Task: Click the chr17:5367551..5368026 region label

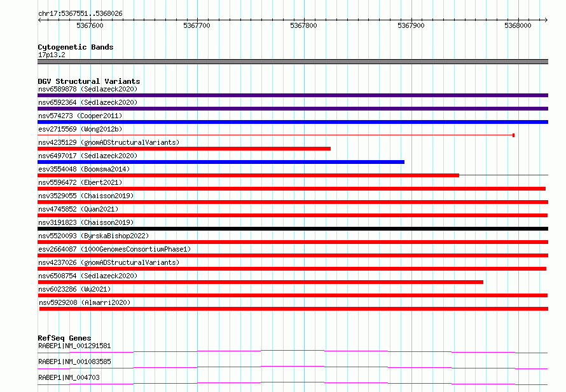Action: [x=80, y=13]
